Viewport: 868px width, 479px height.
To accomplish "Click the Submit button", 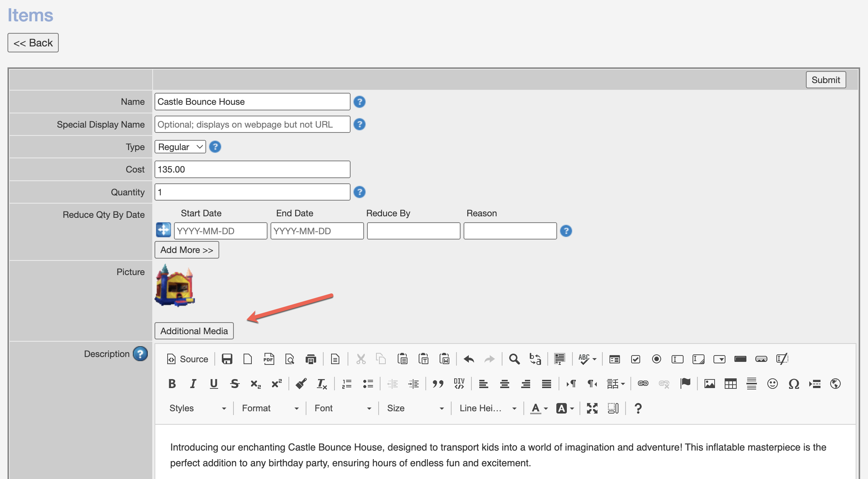I will pos(826,80).
